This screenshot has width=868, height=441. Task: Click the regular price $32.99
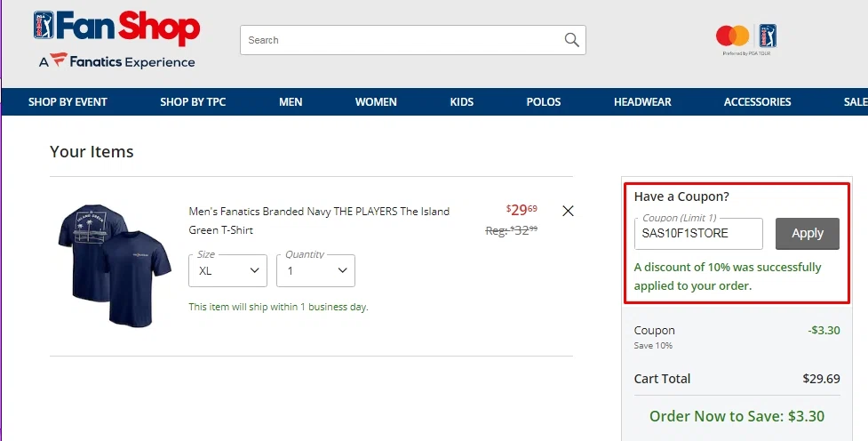pyautogui.click(x=512, y=230)
